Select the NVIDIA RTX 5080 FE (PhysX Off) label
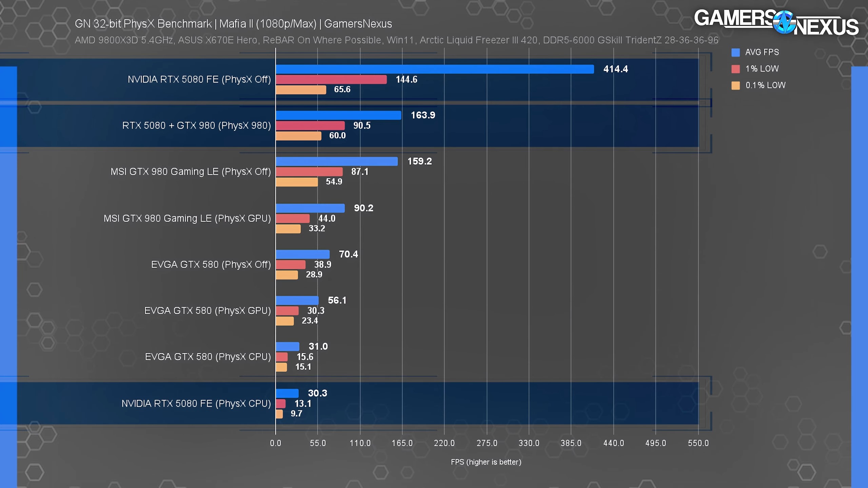The height and width of the screenshot is (488, 868). tap(199, 79)
